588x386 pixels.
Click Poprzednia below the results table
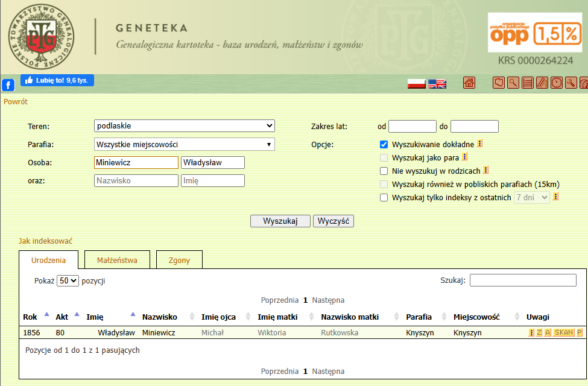[280, 371]
